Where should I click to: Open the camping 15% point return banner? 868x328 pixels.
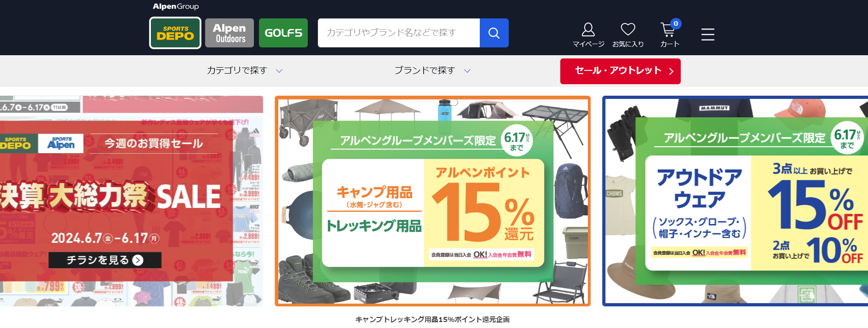(x=432, y=201)
